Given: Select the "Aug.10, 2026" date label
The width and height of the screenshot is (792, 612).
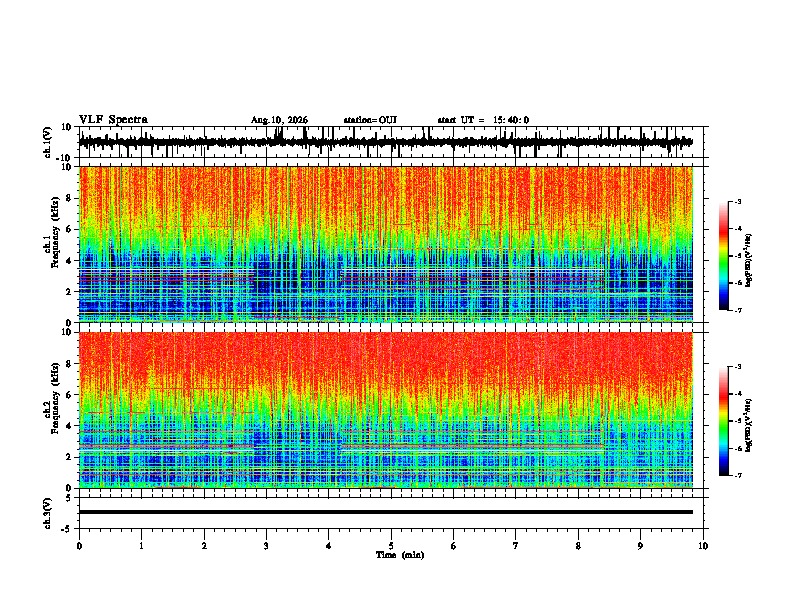Looking at the screenshot, I should (x=279, y=120).
